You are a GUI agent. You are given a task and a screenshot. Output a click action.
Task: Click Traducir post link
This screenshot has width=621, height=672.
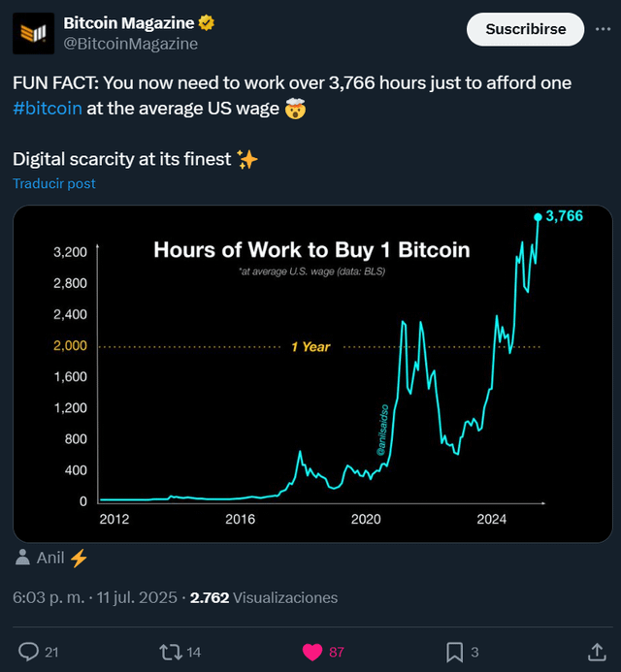pyautogui.click(x=54, y=183)
